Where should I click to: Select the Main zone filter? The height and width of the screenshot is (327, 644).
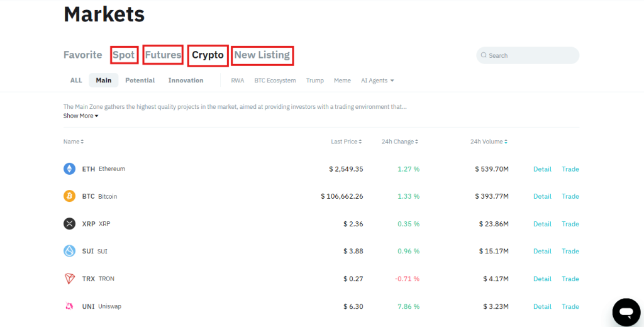click(104, 80)
